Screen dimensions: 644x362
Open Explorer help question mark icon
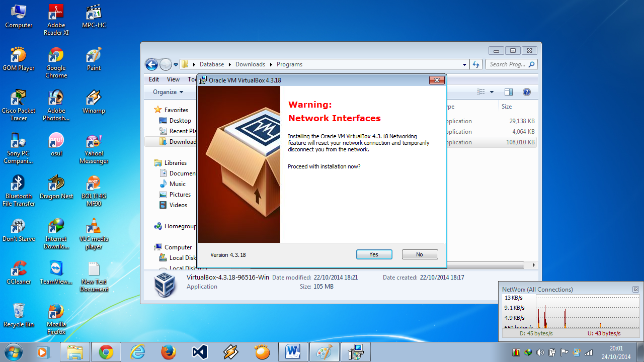tap(527, 92)
